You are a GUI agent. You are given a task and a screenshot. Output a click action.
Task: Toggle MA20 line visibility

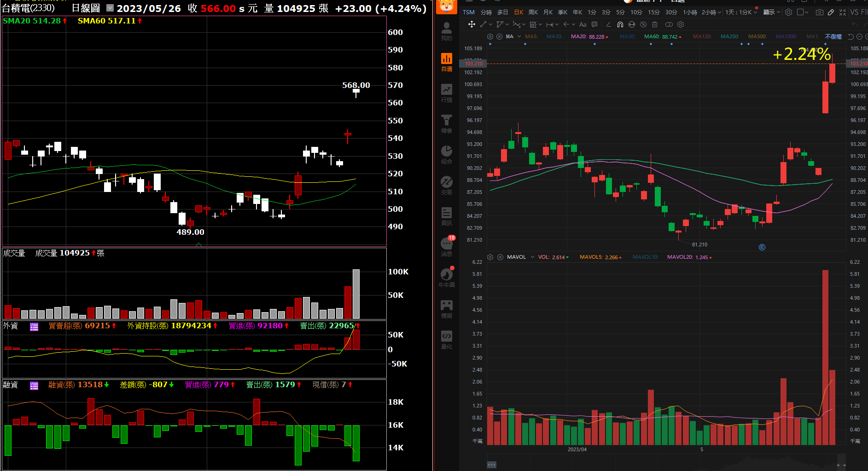point(589,36)
